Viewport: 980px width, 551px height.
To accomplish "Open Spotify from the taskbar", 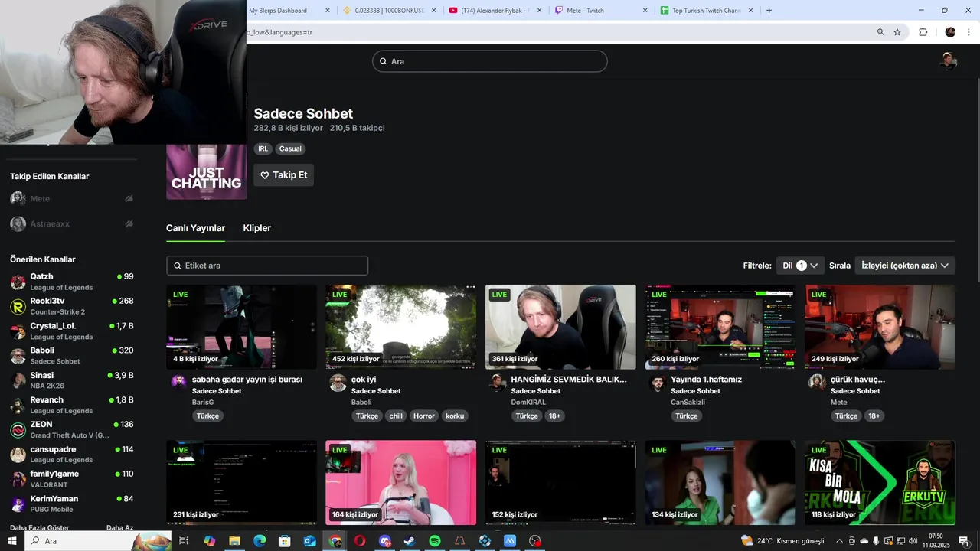I will point(435,541).
